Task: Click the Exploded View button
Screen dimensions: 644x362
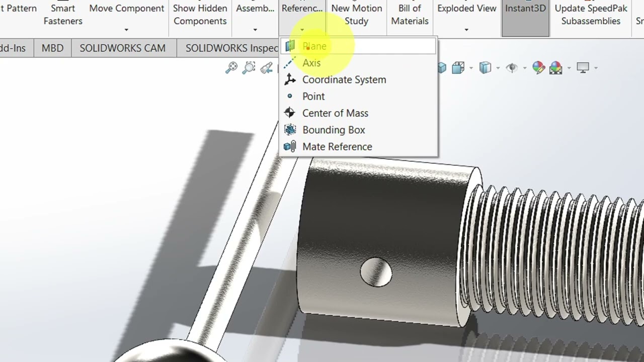Action: (x=467, y=9)
